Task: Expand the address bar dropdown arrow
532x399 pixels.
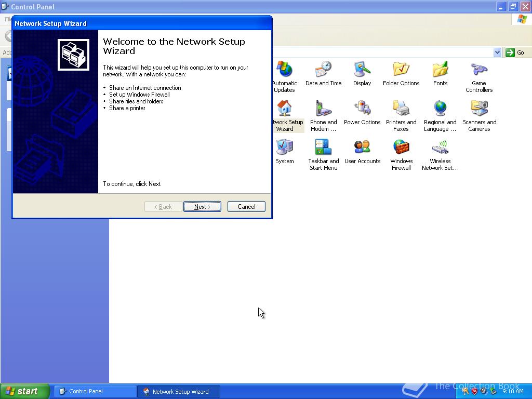Action: click(497, 52)
